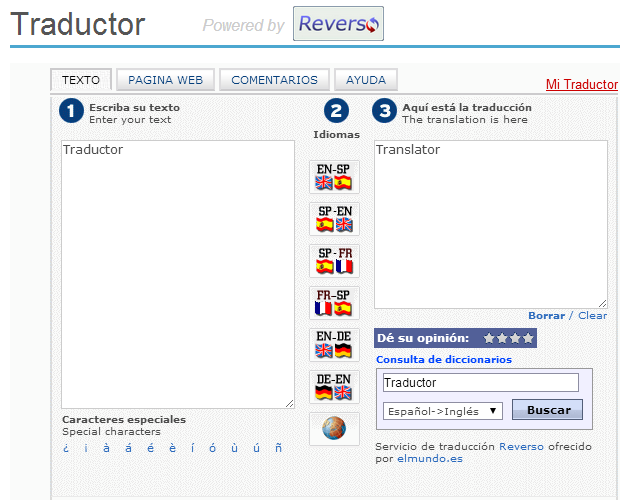Screen dimensions: 620x500
Task: Click the Traductor page heading
Action: coord(78,25)
